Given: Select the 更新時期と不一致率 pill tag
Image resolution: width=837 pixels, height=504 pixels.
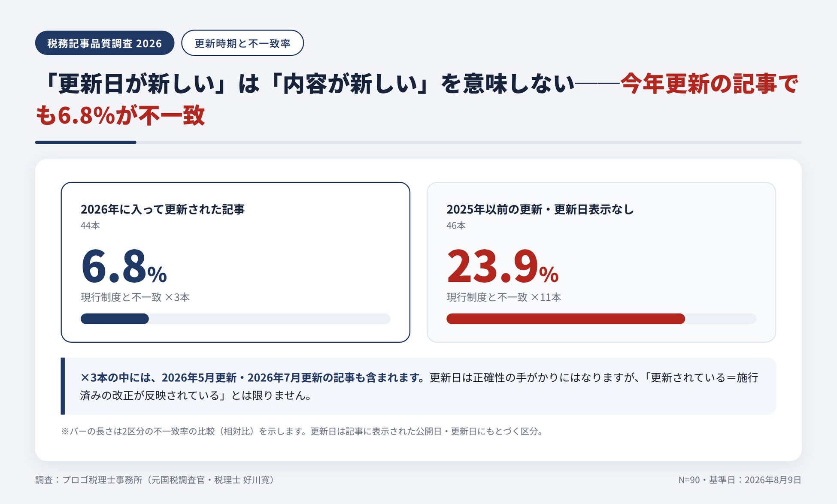Looking at the screenshot, I should 243,43.
